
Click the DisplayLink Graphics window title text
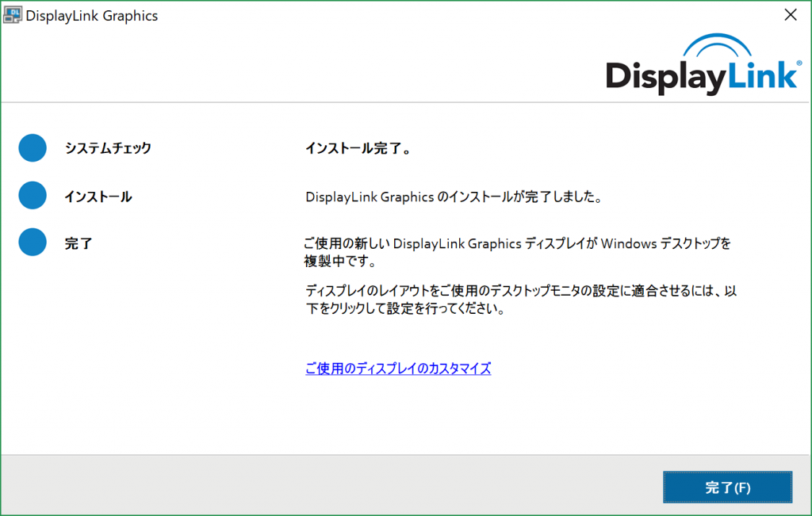(x=92, y=16)
